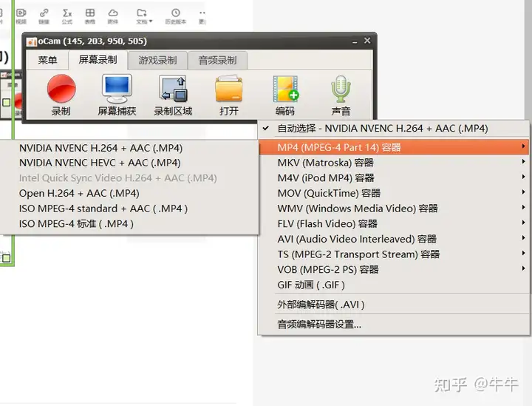Open the 文档 folder dropdown in editor toolbar
Image resolution: width=532 pixels, height=406 pixels.
pos(144,16)
